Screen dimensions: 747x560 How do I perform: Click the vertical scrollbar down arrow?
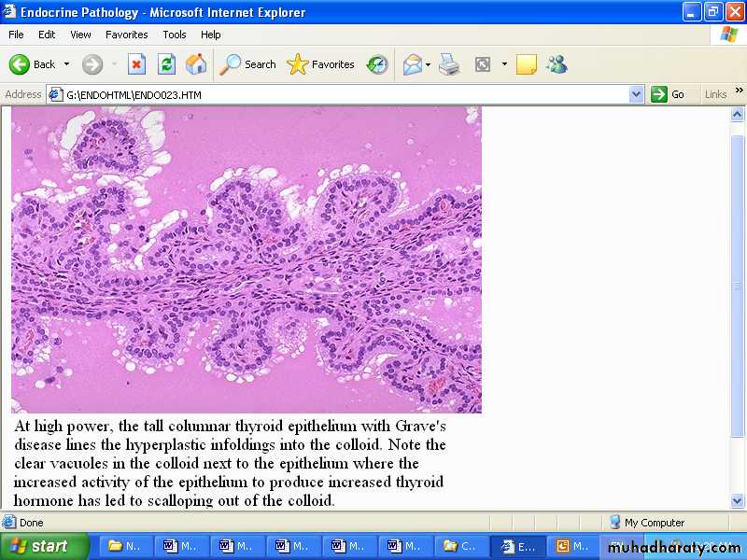pos(738,501)
